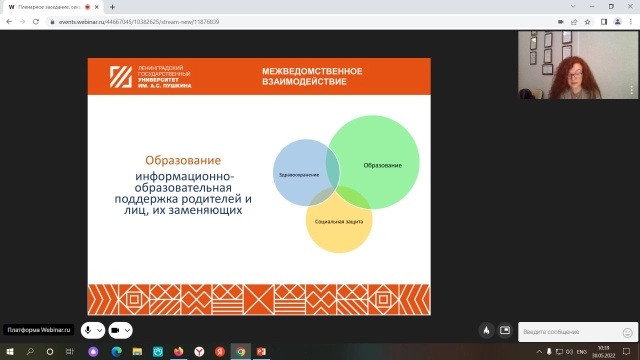Image resolution: width=640 pixels, height=360 pixels.
Task: Expand the camera options chevron
Action: pyautogui.click(x=127, y=330)
